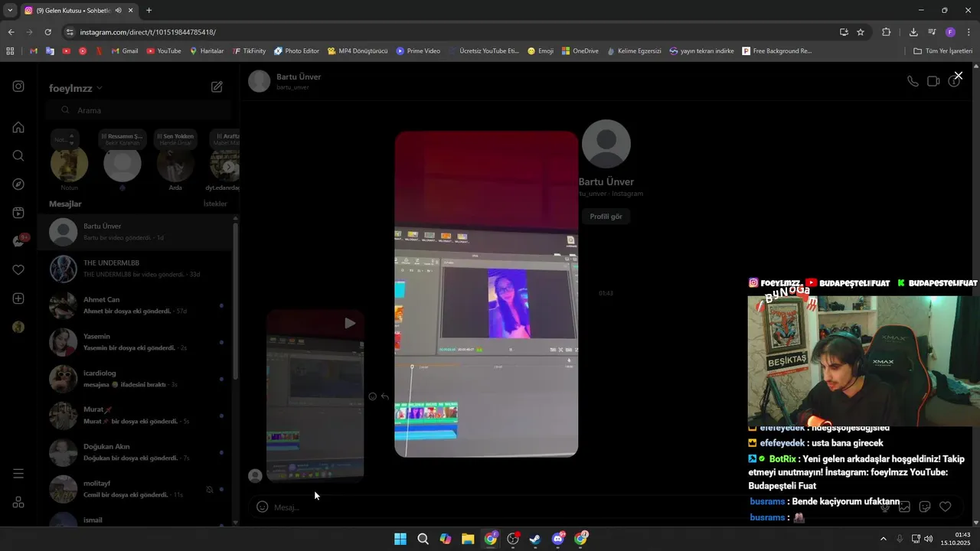Open Prime Video bookmark
Image resolution: width=980 pixels, height=551 pixels.
[418, 51]
